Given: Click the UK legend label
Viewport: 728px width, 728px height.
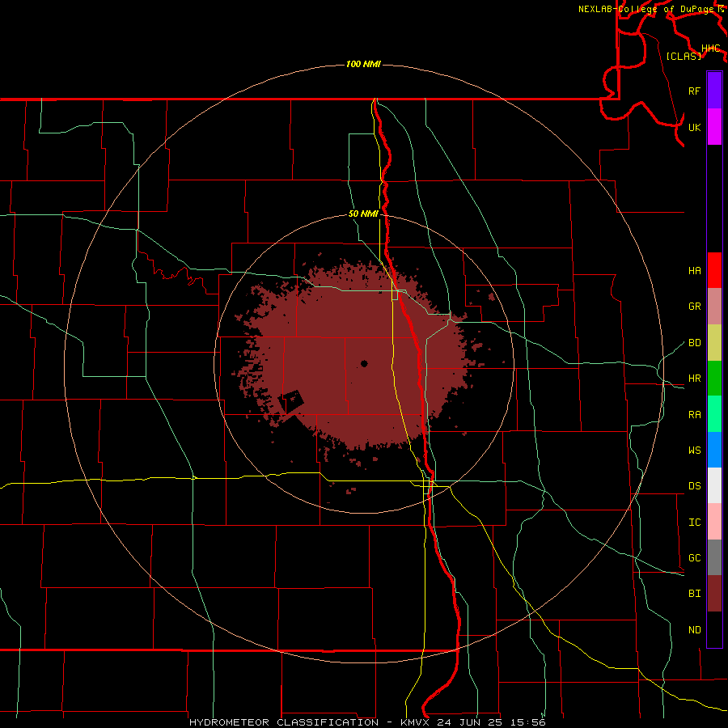Looking at the screenshot, I should coord(694,127).
